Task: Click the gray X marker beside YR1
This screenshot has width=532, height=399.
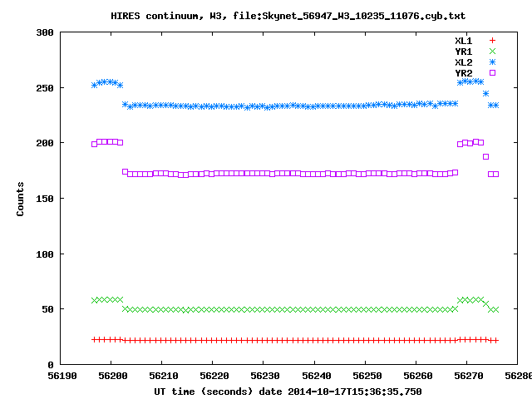Action: (492, 51)
